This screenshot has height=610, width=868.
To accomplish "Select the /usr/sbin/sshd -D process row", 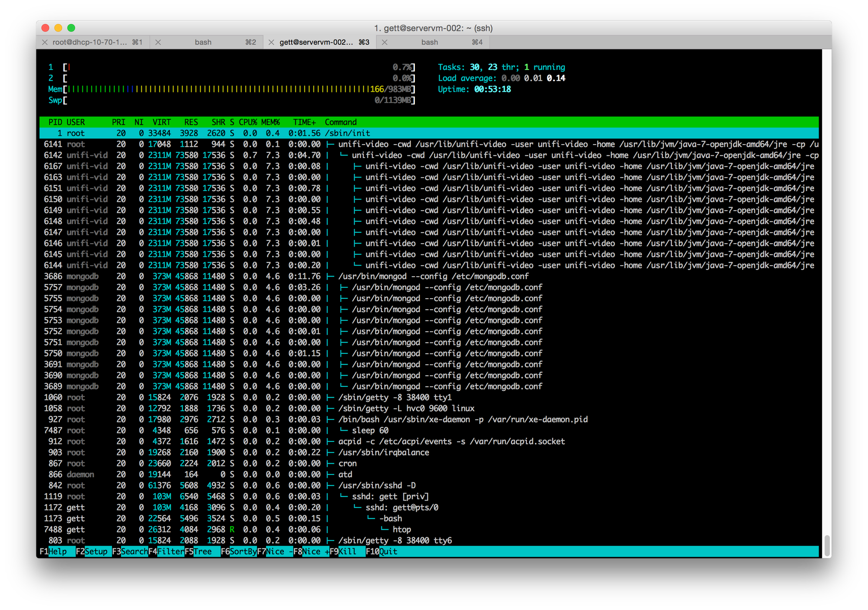I will click(x=377, y=485).
